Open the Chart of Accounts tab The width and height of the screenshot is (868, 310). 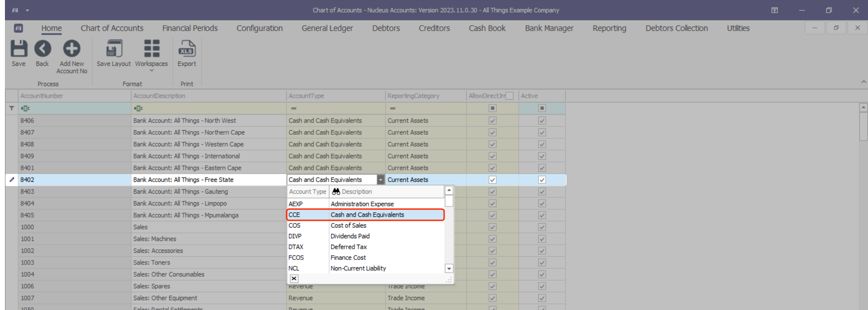point(112,28)
